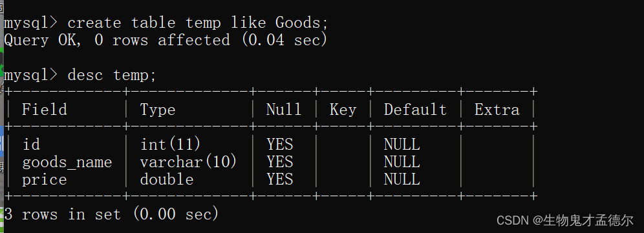The width and height of the screenshot is (644, 233).
Task: Click the 'price' field cell
Action: [x=45, y=179]
